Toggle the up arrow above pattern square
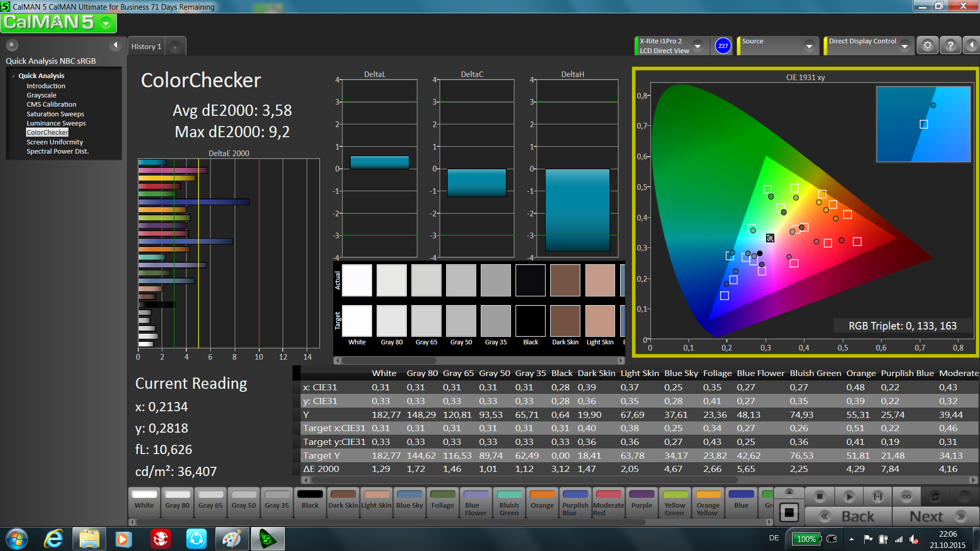980x551 pixels. (x=789, y=492)
